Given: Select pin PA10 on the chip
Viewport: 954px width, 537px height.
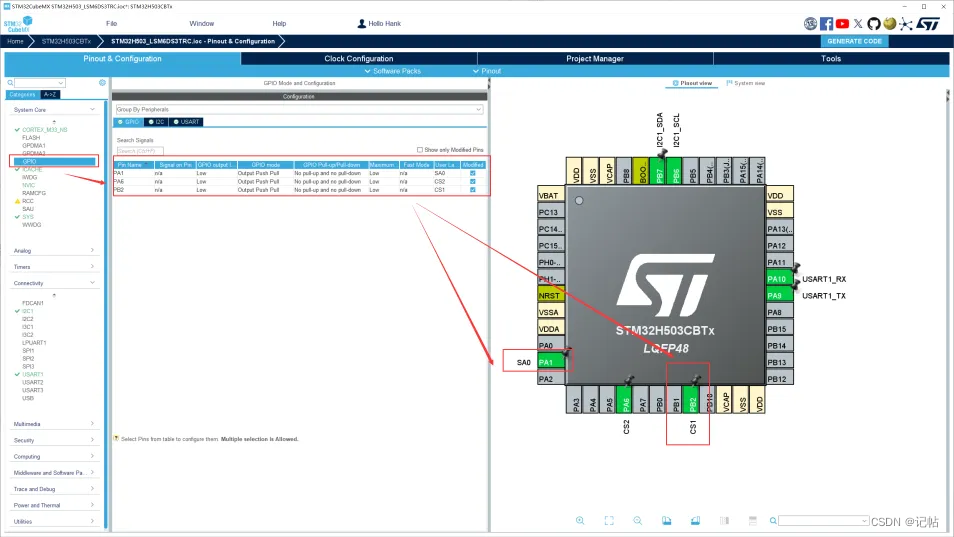Looking at the screenshot, I should click(x=779, y=279).
